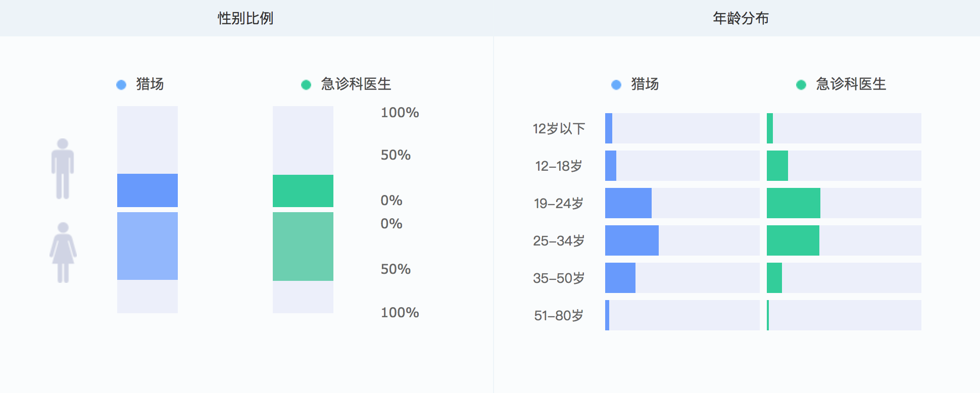Click blue 猎场 legend dot in 年龄分布 panel

point(616,85)
